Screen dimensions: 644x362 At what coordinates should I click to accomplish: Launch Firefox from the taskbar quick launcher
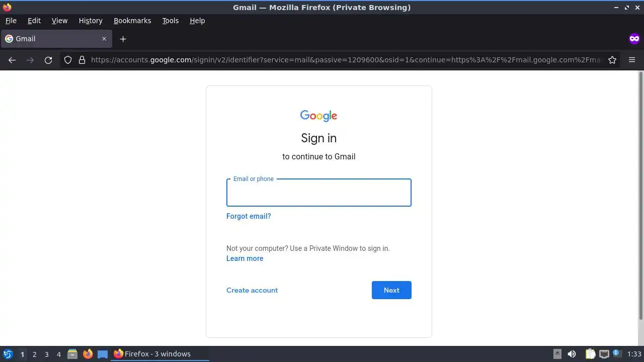[88, 354]
